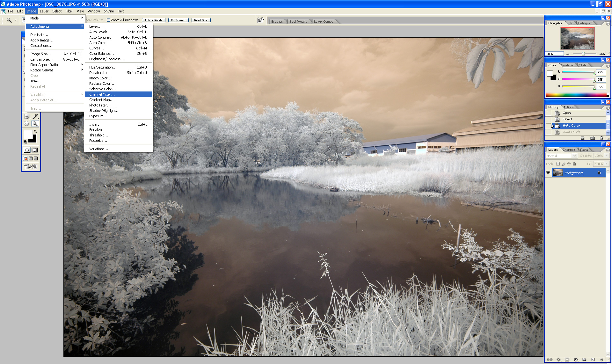Click the Navigator image thumbnail

pyautogui.click(x=577, y=38)
